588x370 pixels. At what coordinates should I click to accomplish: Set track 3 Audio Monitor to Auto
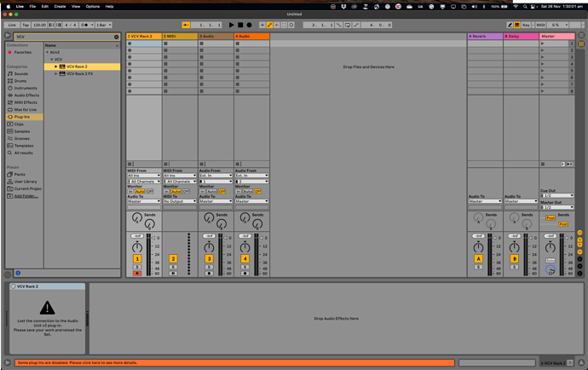212,191
